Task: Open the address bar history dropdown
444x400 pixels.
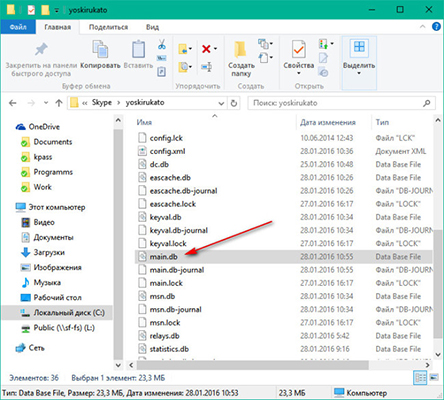Action: (x=221, y=103)
